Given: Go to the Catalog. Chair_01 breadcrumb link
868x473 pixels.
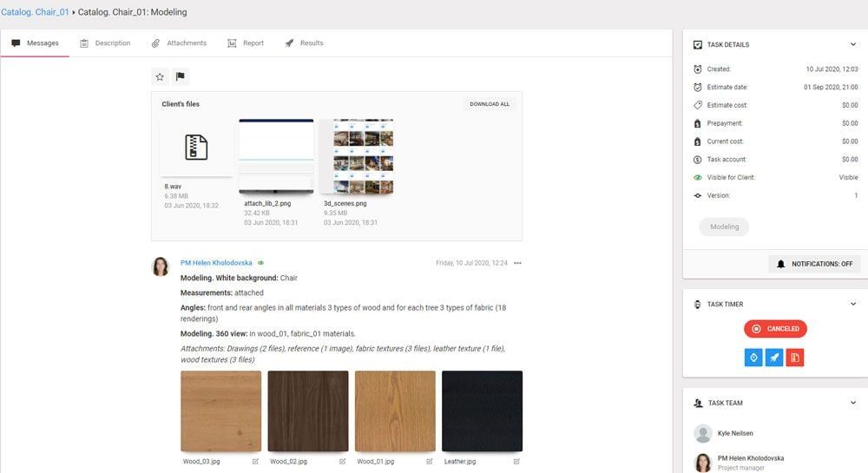Looking at the screenshot, I should tap(35, 12).
